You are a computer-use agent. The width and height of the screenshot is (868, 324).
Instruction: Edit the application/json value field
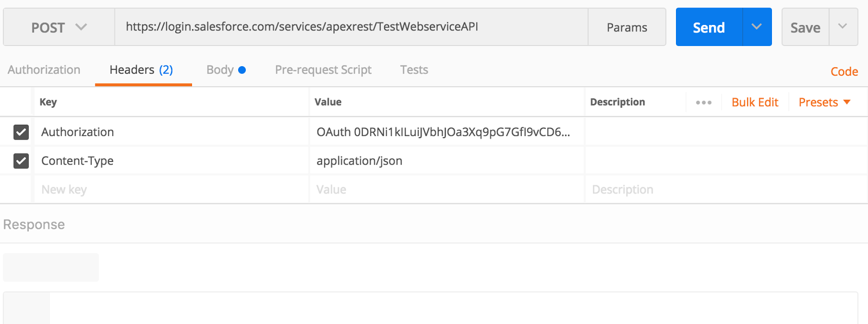tap(446, 161)
